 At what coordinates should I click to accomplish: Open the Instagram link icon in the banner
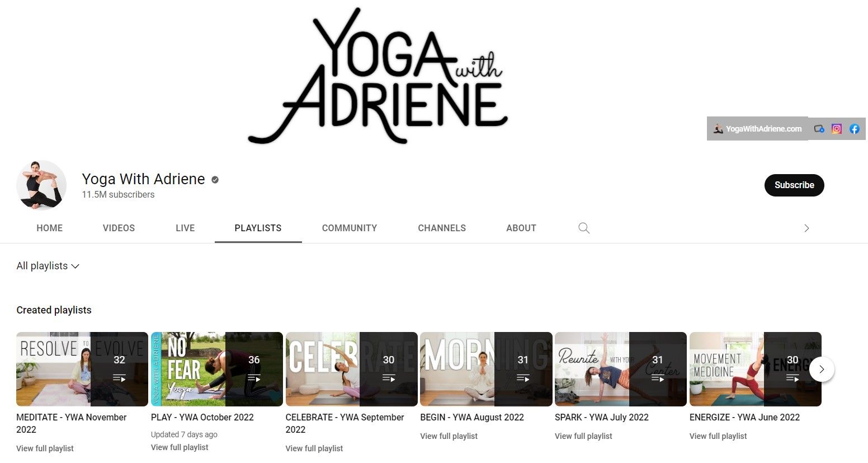tap(837, 129)
